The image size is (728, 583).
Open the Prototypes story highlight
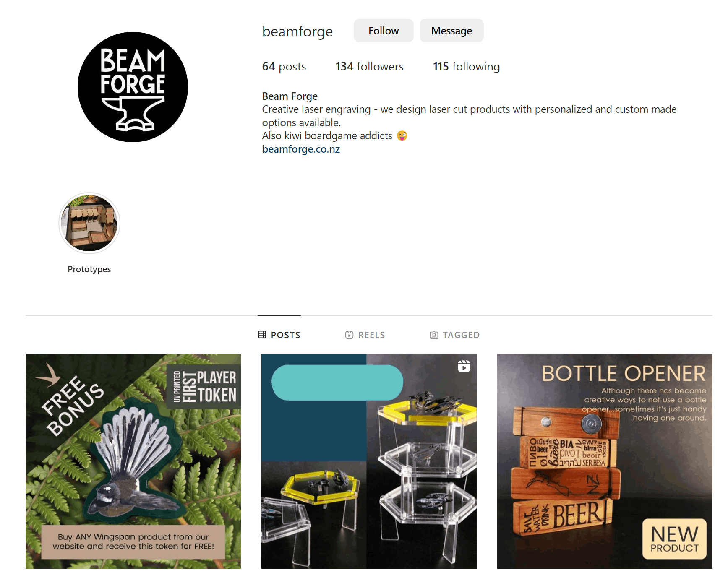click(x=89, y=223)
